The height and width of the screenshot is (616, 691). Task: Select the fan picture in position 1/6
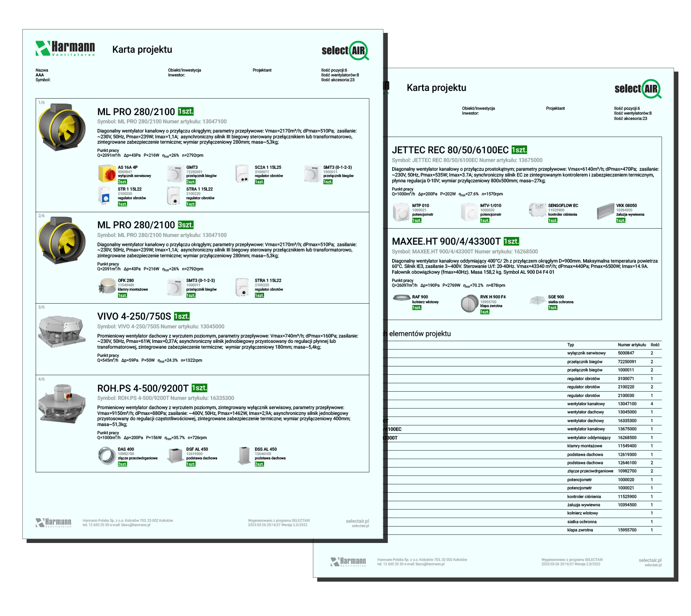(62, 127)
